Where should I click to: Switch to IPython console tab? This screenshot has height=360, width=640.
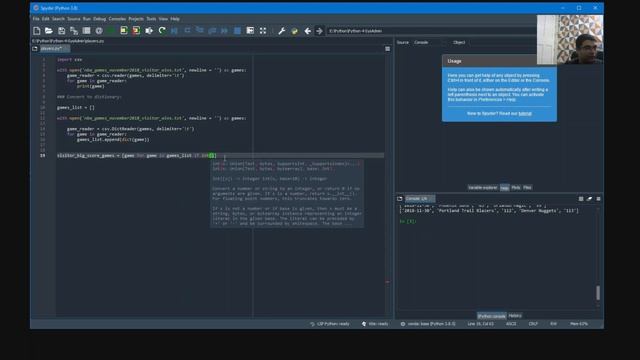(491, 316)
